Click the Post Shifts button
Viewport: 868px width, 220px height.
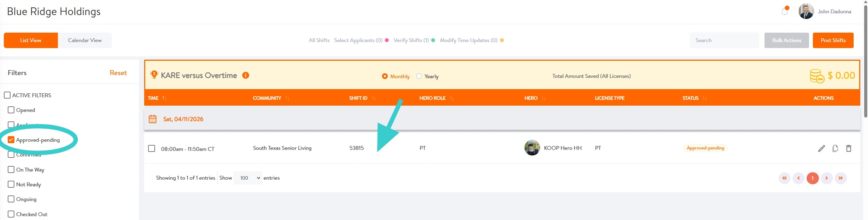click(x=833, y=40)
